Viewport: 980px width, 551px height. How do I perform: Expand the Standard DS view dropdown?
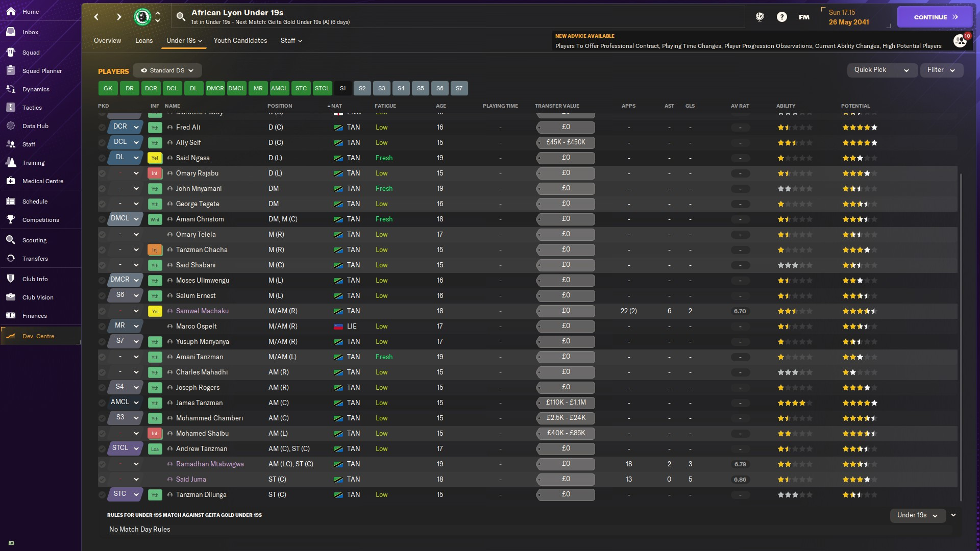(167, 70)
